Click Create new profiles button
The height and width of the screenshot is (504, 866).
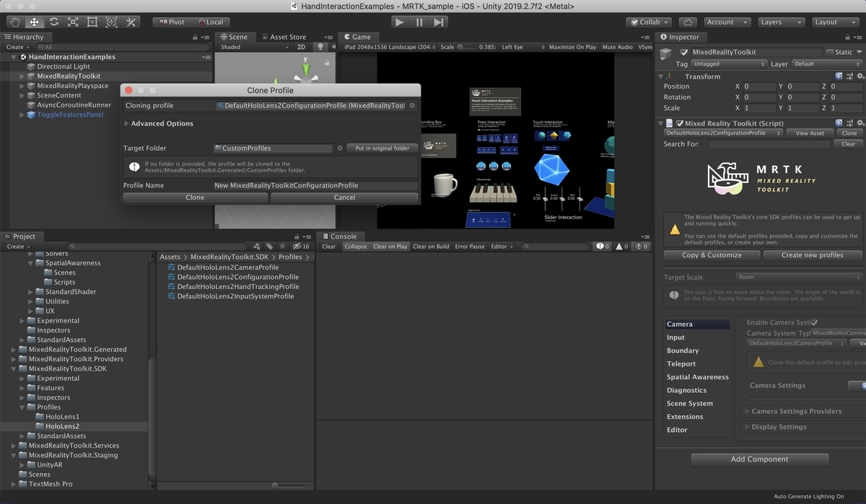pos(813,255)
